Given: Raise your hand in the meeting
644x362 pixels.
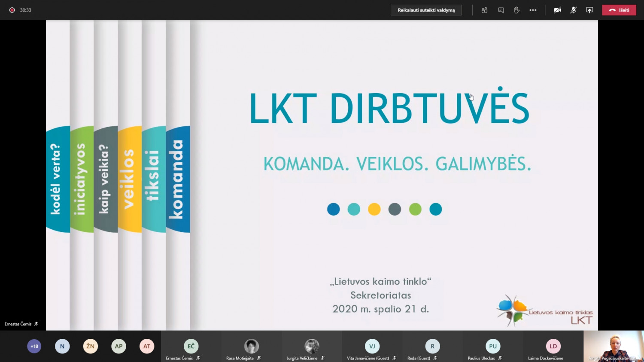Looking at the screenshot, I should (x=516, y=10).
